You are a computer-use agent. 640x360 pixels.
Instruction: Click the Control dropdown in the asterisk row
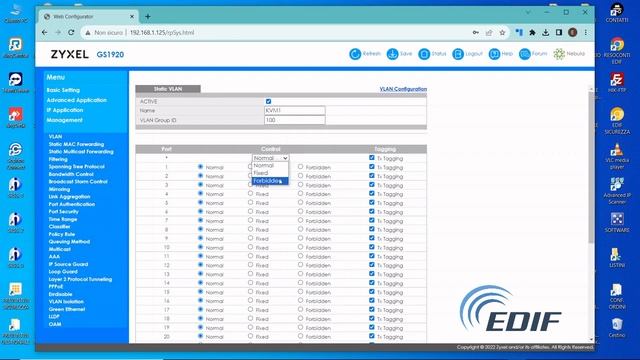click(x=270, y=158)
